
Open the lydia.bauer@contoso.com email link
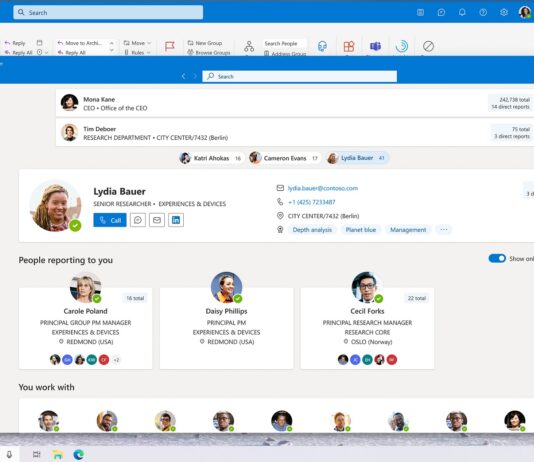click(323, 188)
